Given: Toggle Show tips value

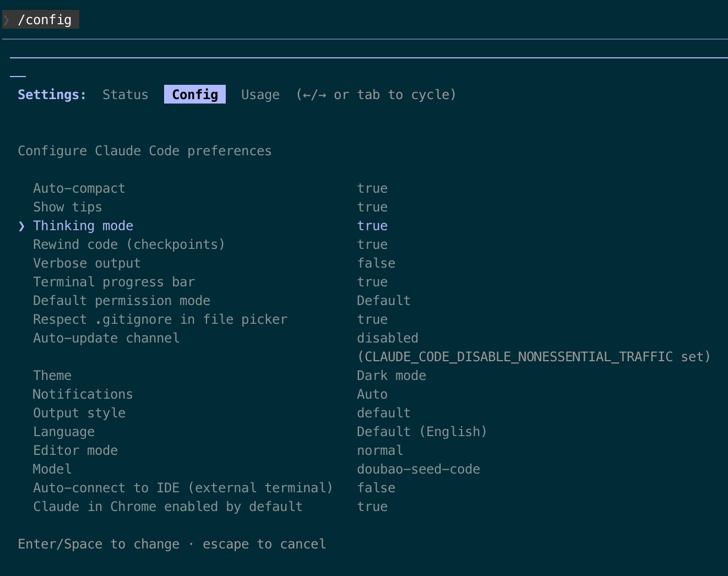Looking at the screenshot, I should pos(372,207).
